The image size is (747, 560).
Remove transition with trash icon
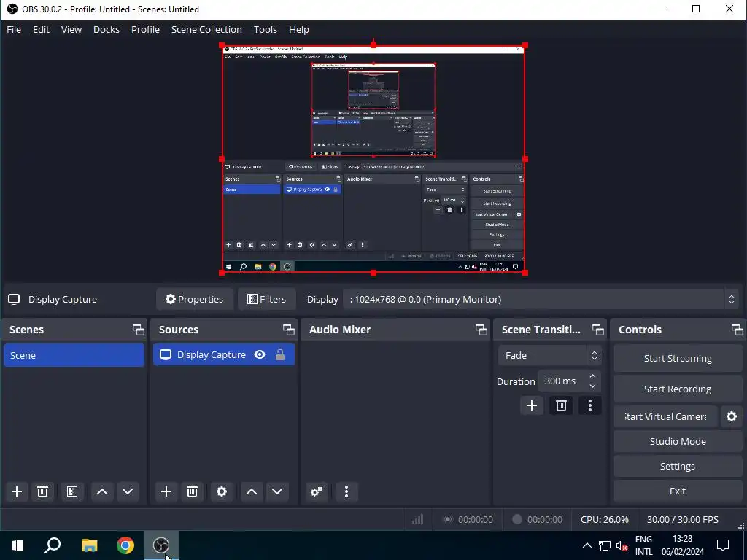click(x=561, y=405)
